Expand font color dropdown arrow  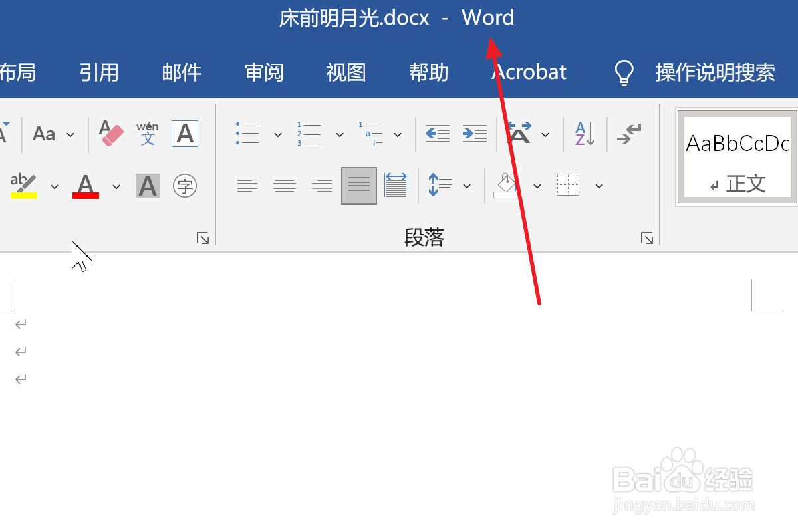coord(116,186)
